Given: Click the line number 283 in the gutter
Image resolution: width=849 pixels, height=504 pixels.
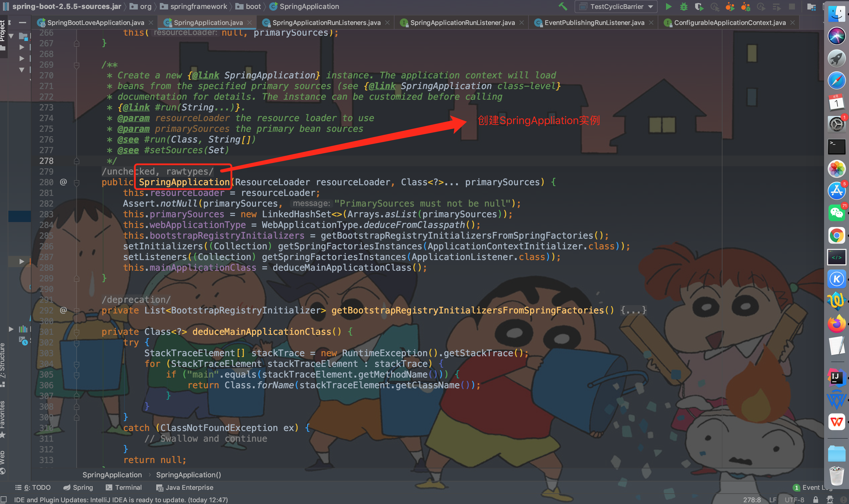Looking at the screenshot, I should click(46, 214).
